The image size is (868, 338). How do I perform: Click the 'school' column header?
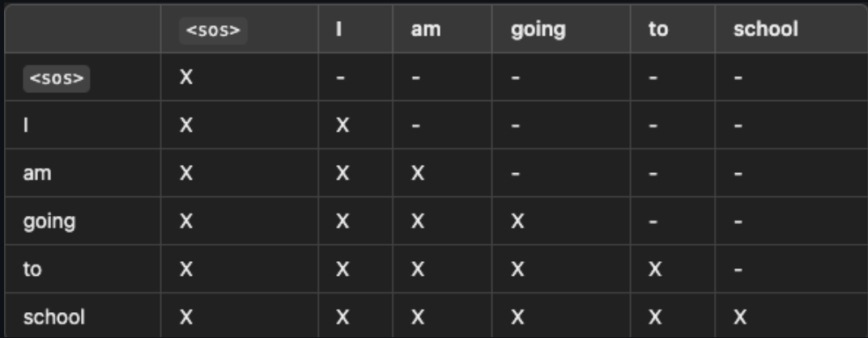(766, 29)
